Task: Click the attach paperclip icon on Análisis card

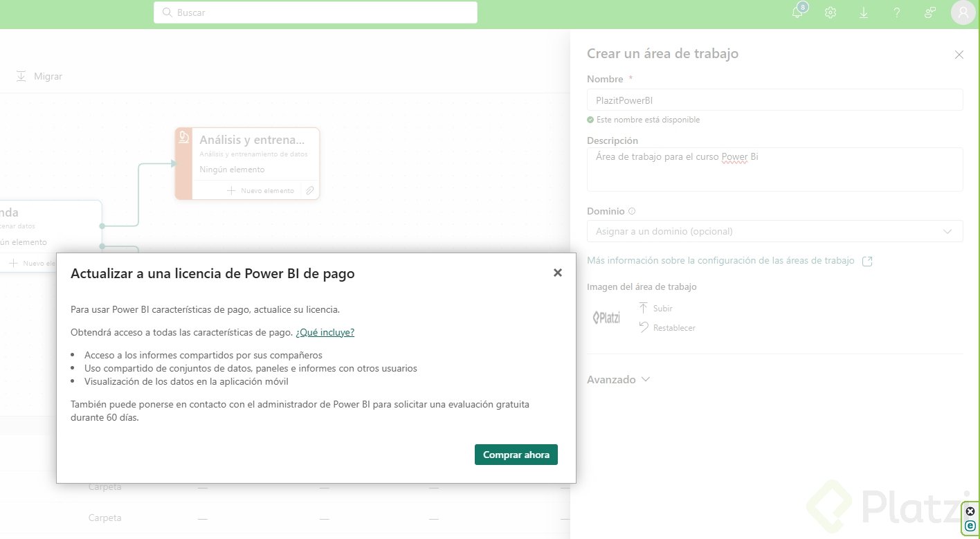Action: click(310, 190)
